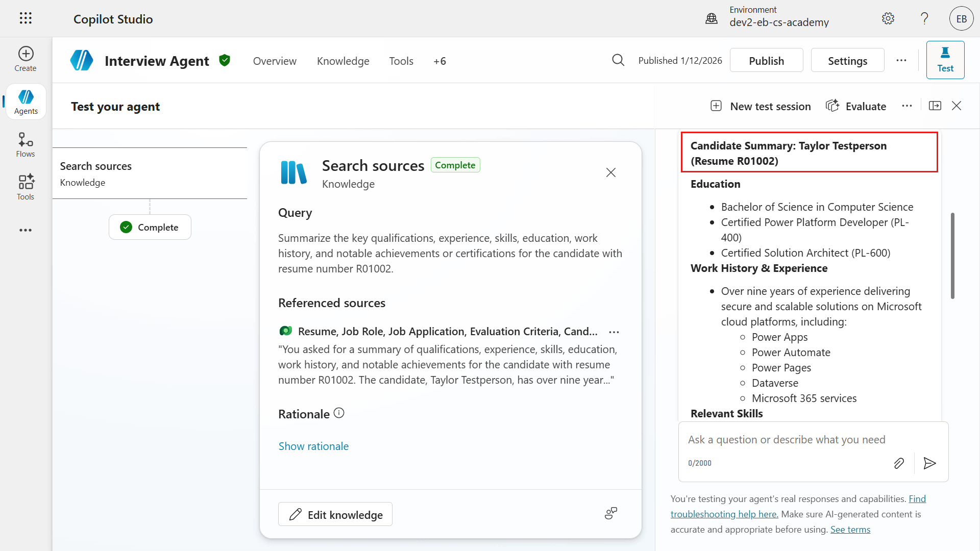
Task: Click the search magnifier icon
Action: [x=618, y=60]
